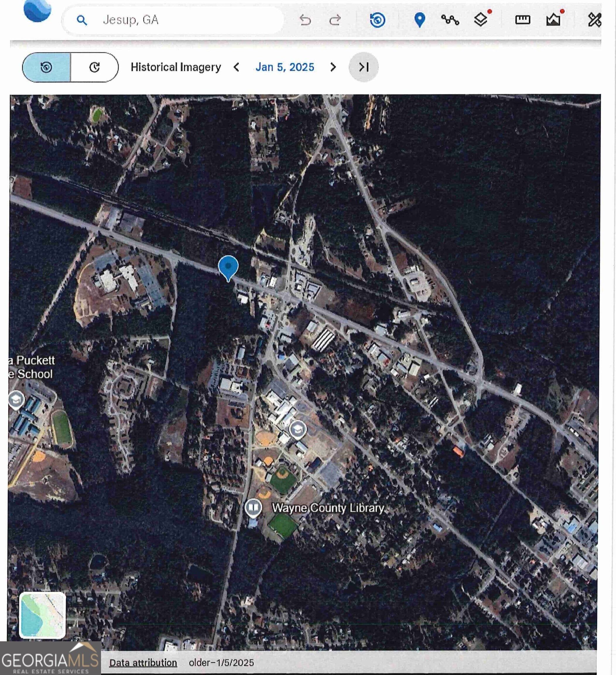The width and height of the screenshot is (616, 675).
Task: Switch to timelapse mode toggle
Action: (94, 67)
